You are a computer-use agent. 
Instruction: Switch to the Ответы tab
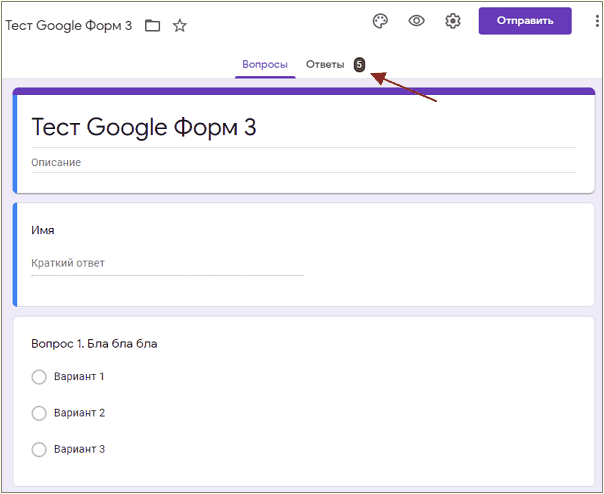click(325, 64)
